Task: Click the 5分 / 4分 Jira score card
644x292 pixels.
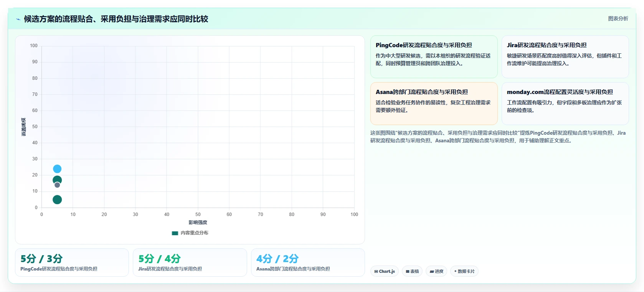Action: (x=190, y=262)
